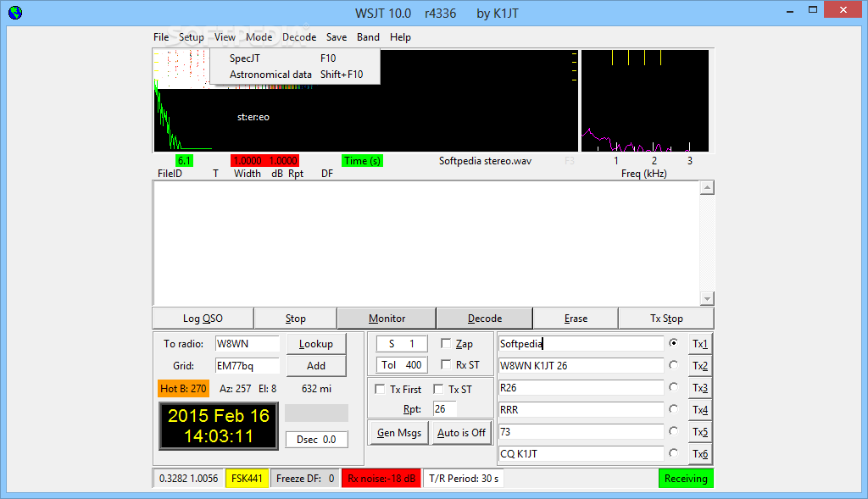Click the green 6.1 value label
The height and width of the screenshot is (499, 868).
tap(184, 161)
